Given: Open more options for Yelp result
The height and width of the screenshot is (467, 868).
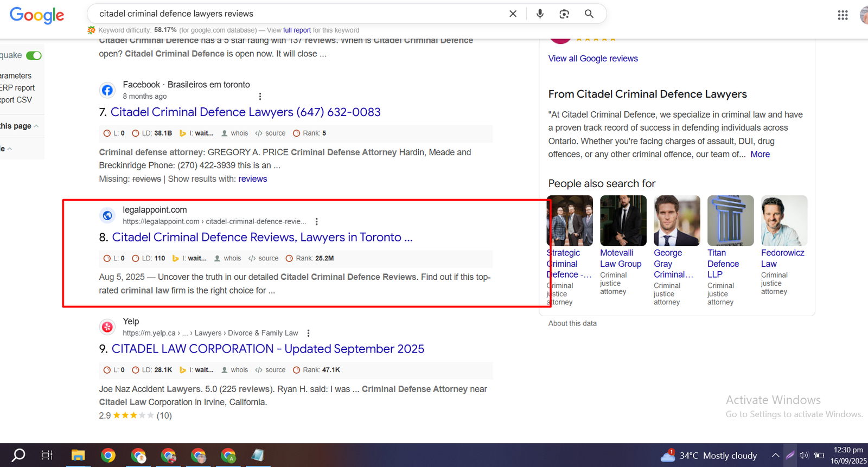Looking at the screenshot, I should [x=308, y=333].
